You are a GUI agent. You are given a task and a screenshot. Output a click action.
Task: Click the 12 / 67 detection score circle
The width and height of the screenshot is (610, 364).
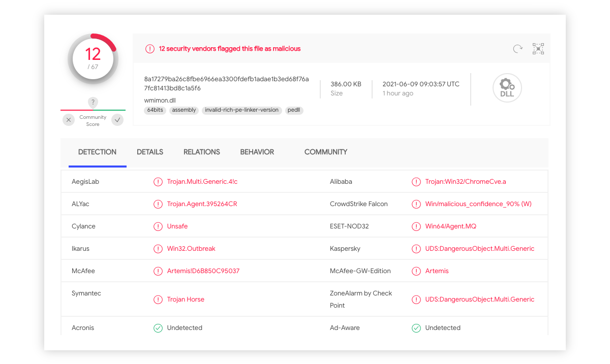coord(93,59)
